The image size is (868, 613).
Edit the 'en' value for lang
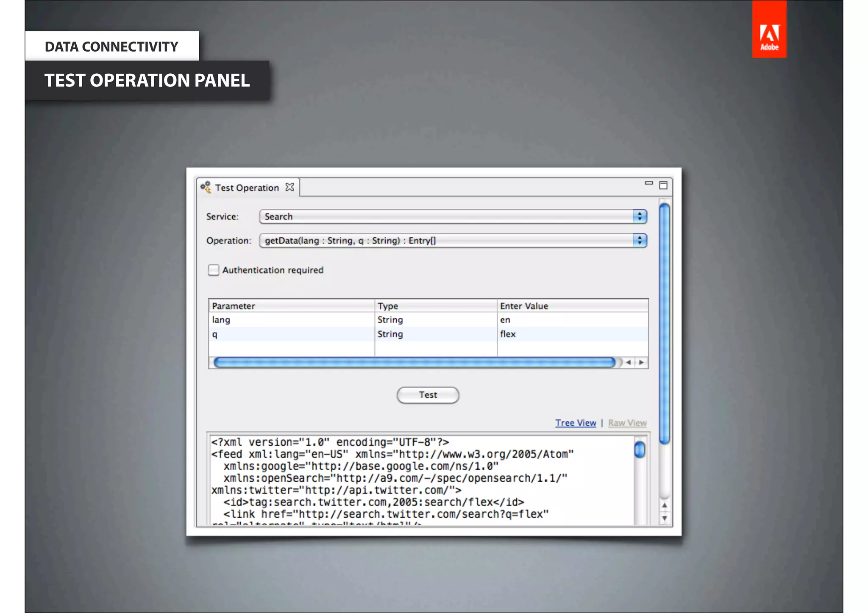coord(505,320)
